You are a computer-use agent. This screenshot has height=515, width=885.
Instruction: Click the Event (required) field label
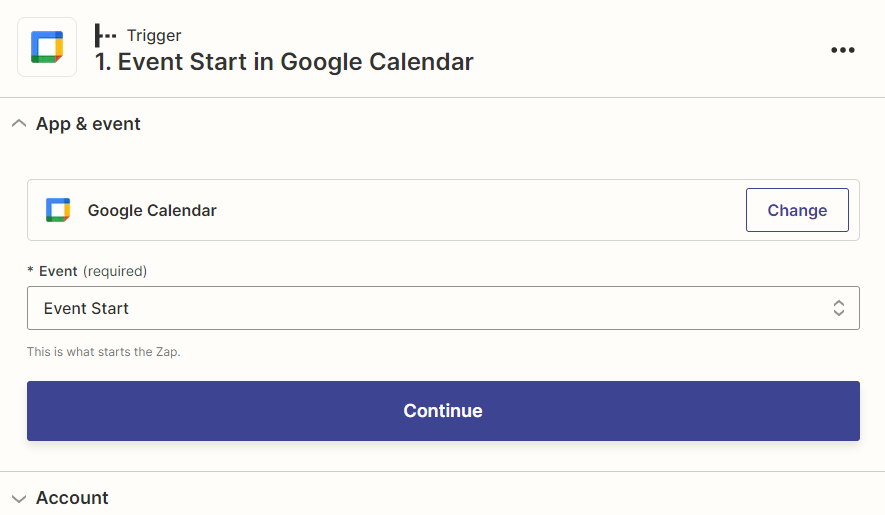(93, 271)
